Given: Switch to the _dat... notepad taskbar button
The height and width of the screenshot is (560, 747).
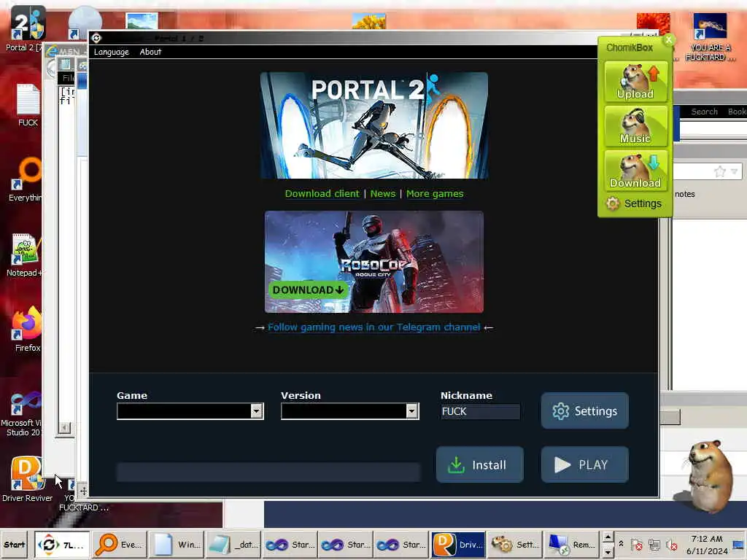Looking at the screenshot, I should coord(231,545).
